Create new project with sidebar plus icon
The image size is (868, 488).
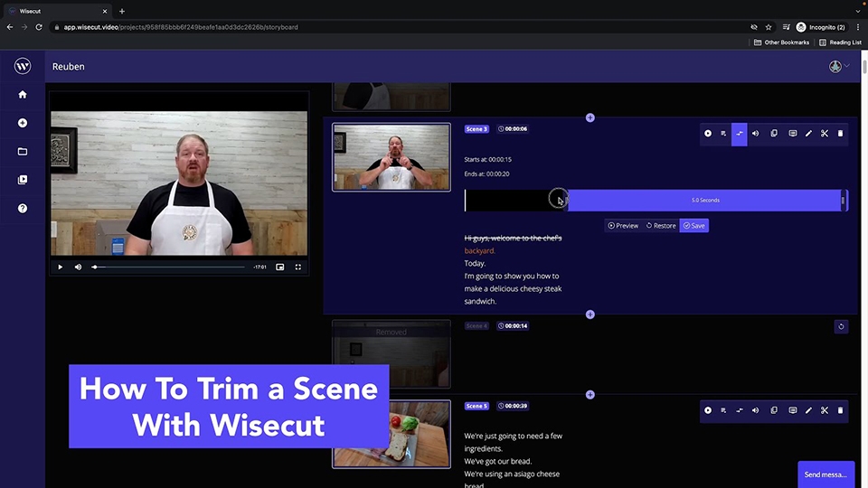[22, 123]
